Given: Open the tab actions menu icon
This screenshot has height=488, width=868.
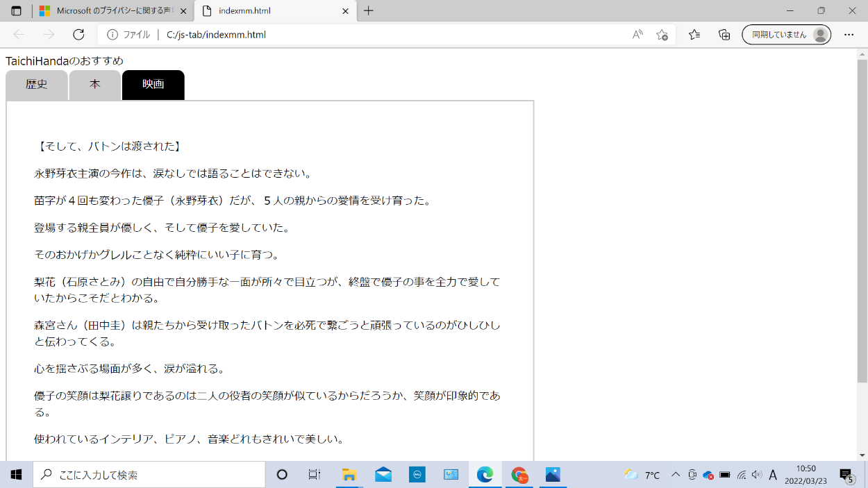Looking at the screenshot, I should 16,11.
